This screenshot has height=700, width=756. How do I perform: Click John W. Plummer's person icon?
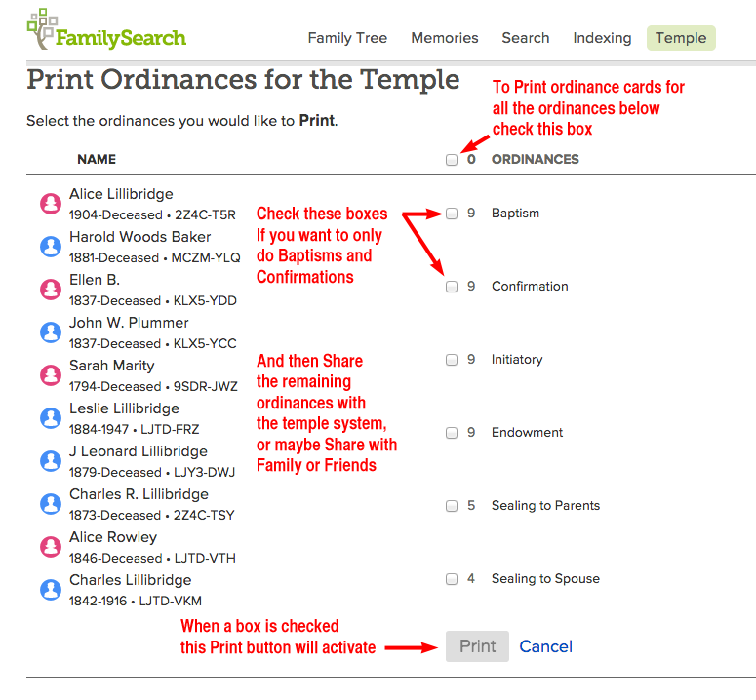[51, 332]
